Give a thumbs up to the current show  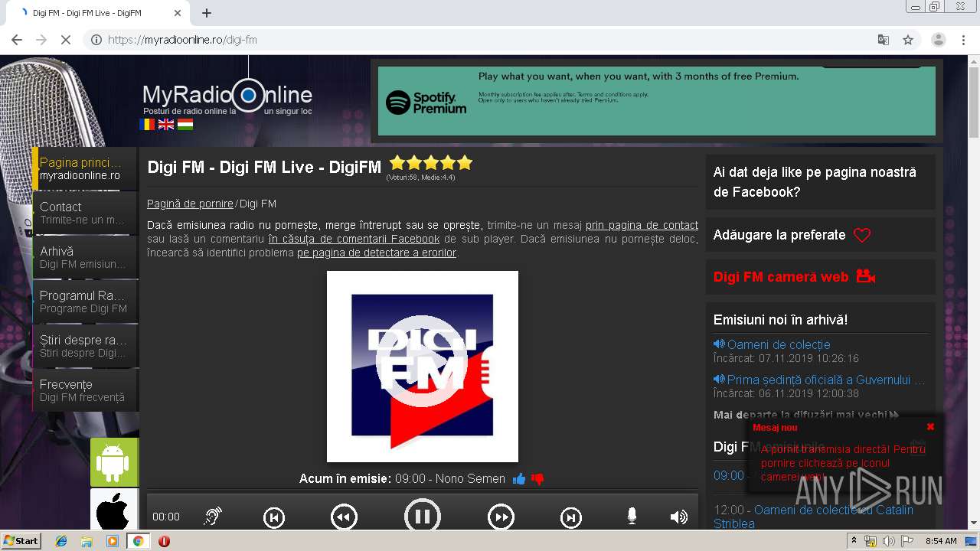click(519, 479)
